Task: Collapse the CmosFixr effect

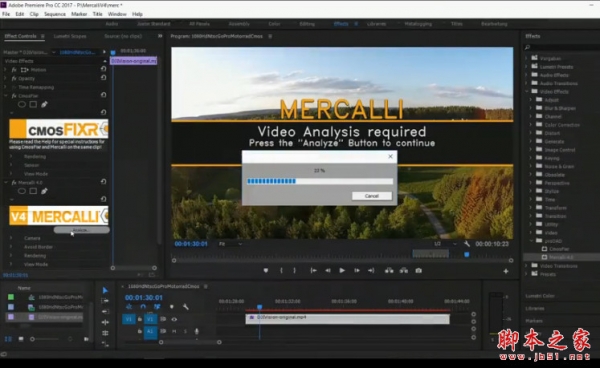Action: (x=5, y=96)
